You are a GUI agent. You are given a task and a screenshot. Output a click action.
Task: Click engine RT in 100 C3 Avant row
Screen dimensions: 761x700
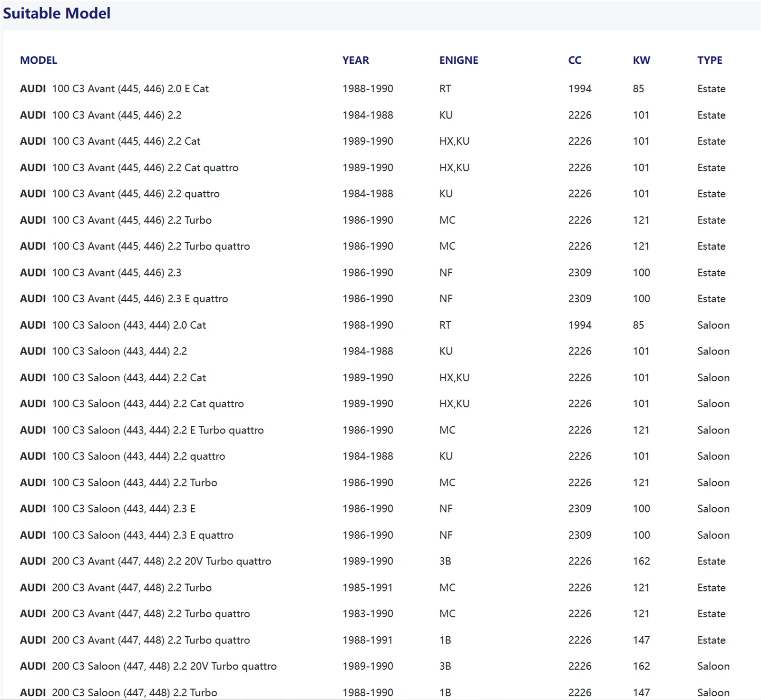click(x=445, y=89)
